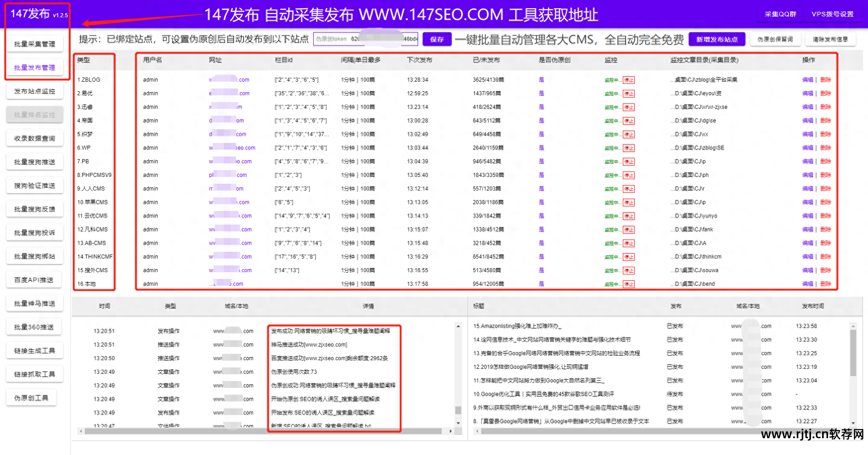Launch the 伪原创工具

31,397
